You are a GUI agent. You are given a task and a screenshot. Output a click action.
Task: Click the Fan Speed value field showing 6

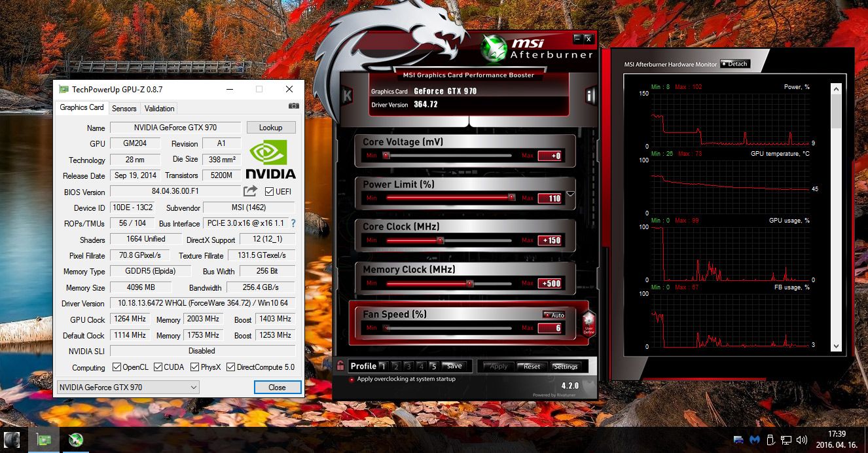click(550, 328)
